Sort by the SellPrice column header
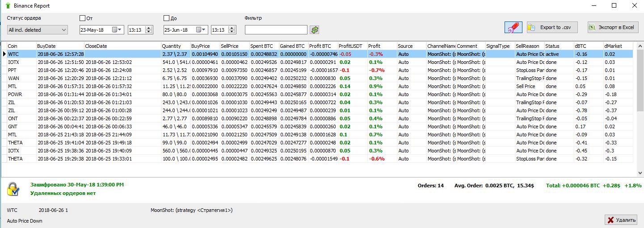 (235, 46)
